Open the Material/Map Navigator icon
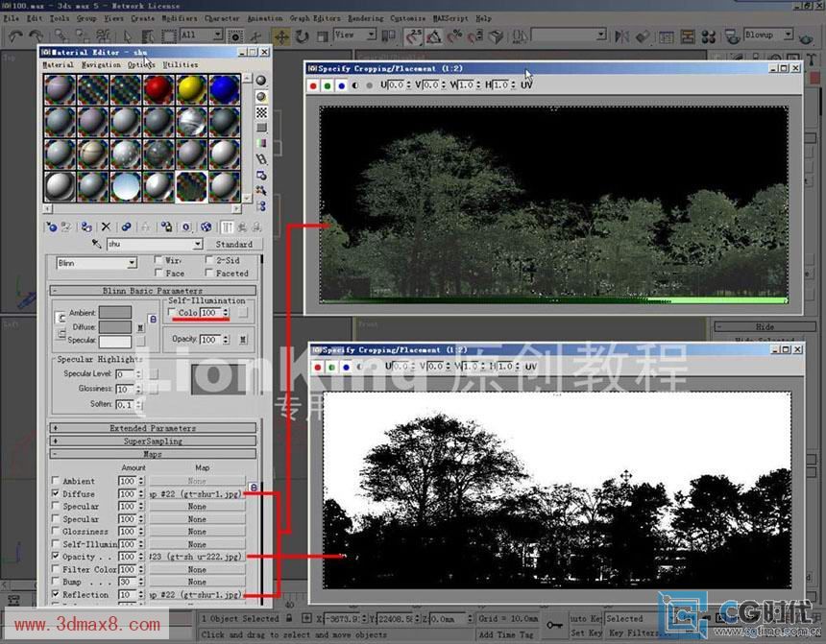This screenshot has height=644, width=826. coord(261,206)
